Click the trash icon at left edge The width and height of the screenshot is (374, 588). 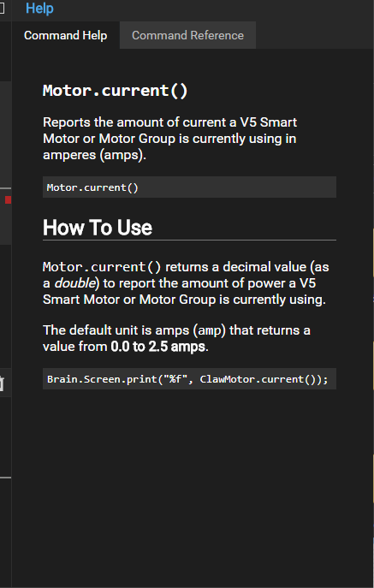tap(2, 383)
